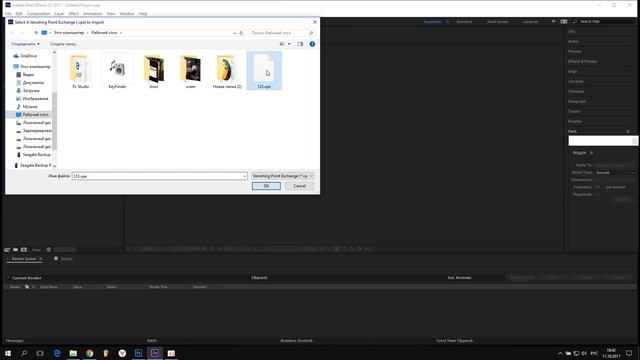640x360 pixels.
Task: Select the Render Queue tab
Action: click(24, 259)
